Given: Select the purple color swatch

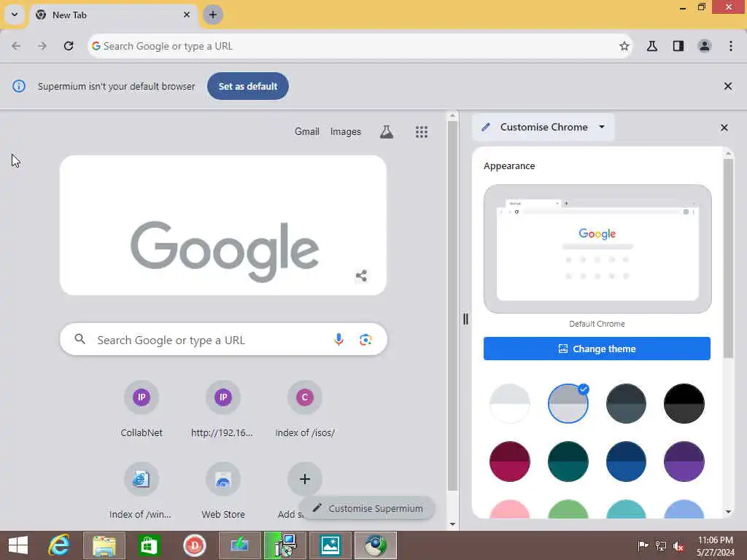Looking at the screenshot, I should 684,462.
